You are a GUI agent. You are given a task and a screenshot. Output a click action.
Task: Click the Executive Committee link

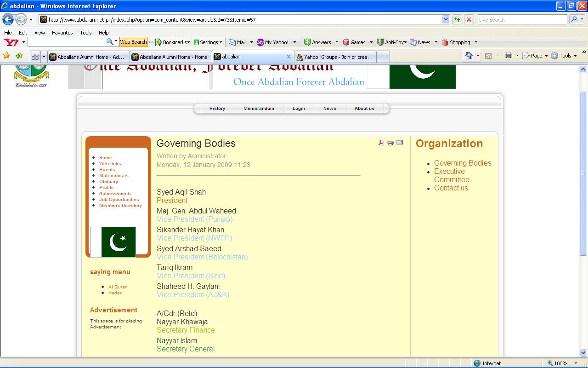(x=451, y=175)
